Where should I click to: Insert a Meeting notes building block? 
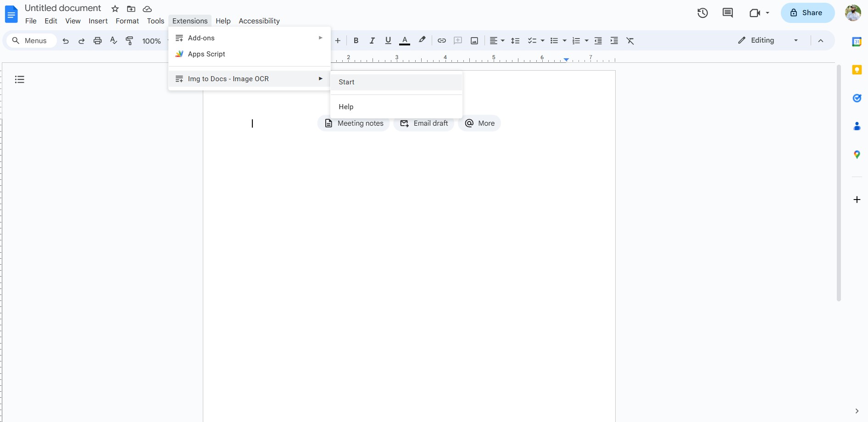[x=353, y=123]
